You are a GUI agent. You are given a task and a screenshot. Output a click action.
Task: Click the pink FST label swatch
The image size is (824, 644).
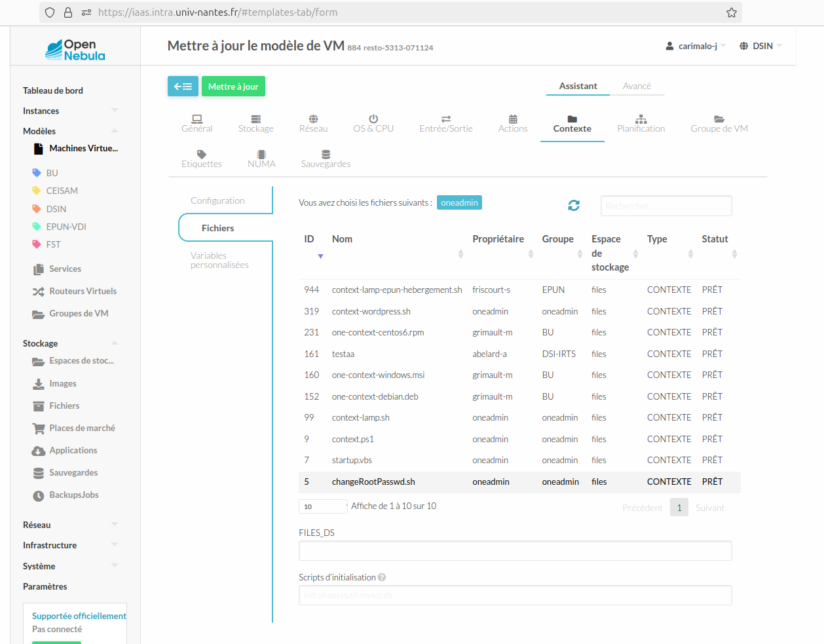(37, 244)
